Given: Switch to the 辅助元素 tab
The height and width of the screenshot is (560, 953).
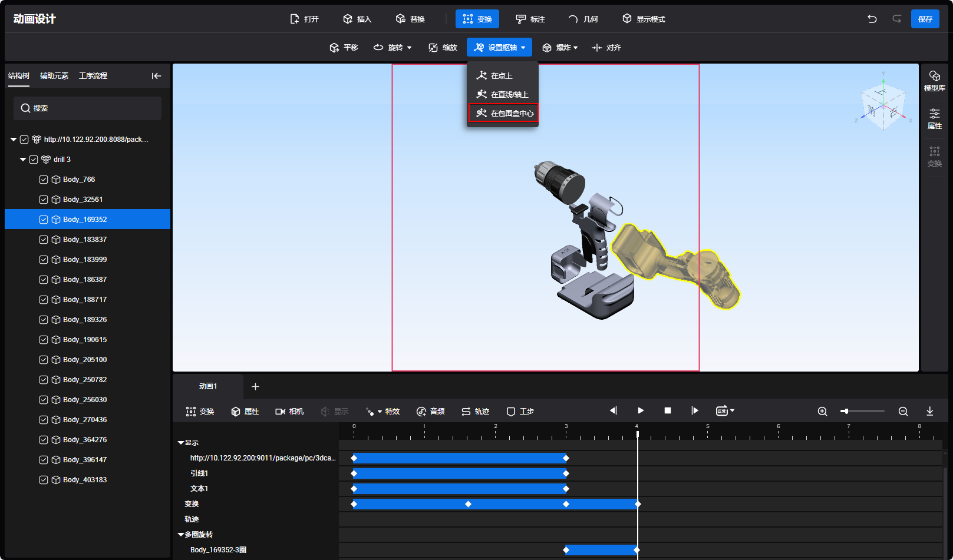Looking at the screenshot, I should tap(54, 76).
